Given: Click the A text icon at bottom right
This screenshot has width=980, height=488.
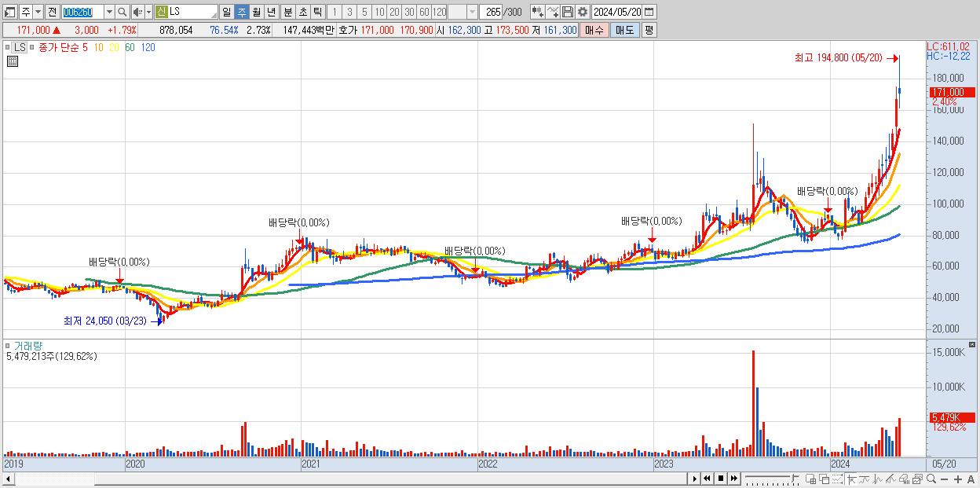Looking at the screenshot, I should [971, 479].
